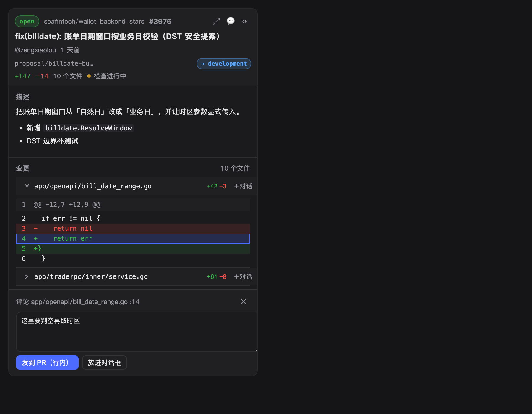Click the +147 additions count
532x414 pixels.
pyautogui.click(x=22, y=76)
